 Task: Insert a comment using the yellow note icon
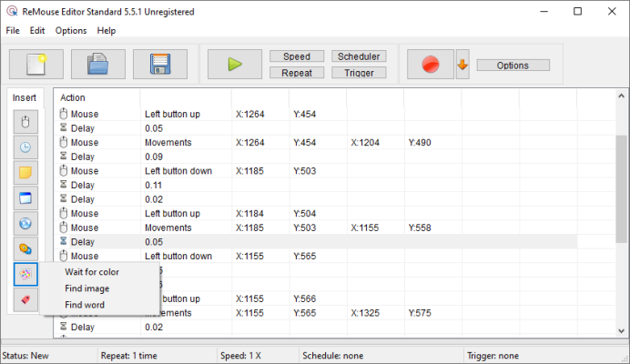(25, 173)
